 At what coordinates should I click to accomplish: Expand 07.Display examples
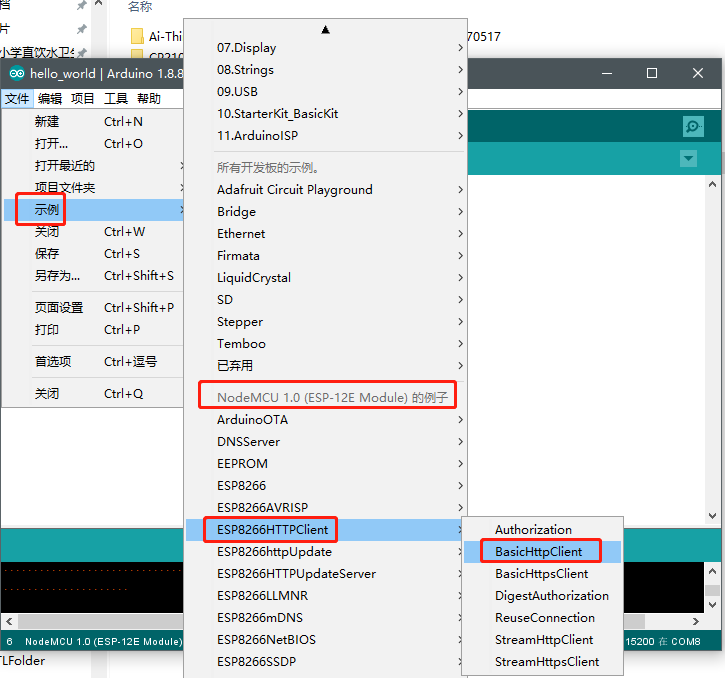[326, 48]
